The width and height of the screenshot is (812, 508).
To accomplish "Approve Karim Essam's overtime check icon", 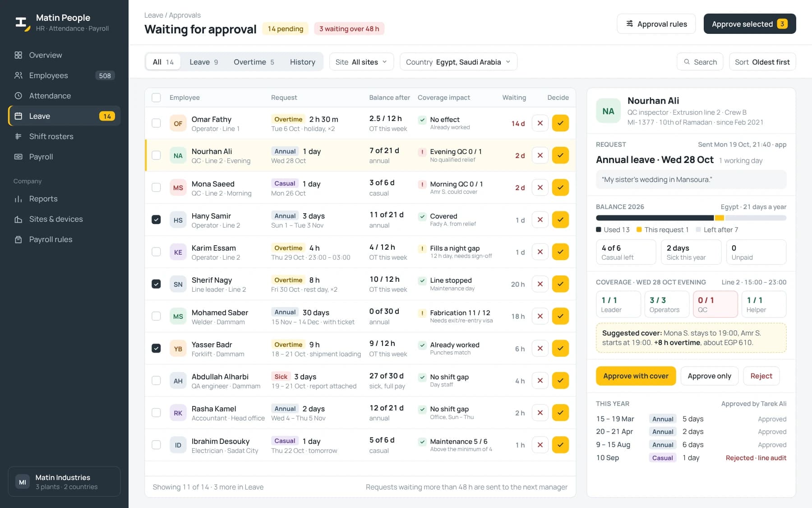I will coord(560,252).
